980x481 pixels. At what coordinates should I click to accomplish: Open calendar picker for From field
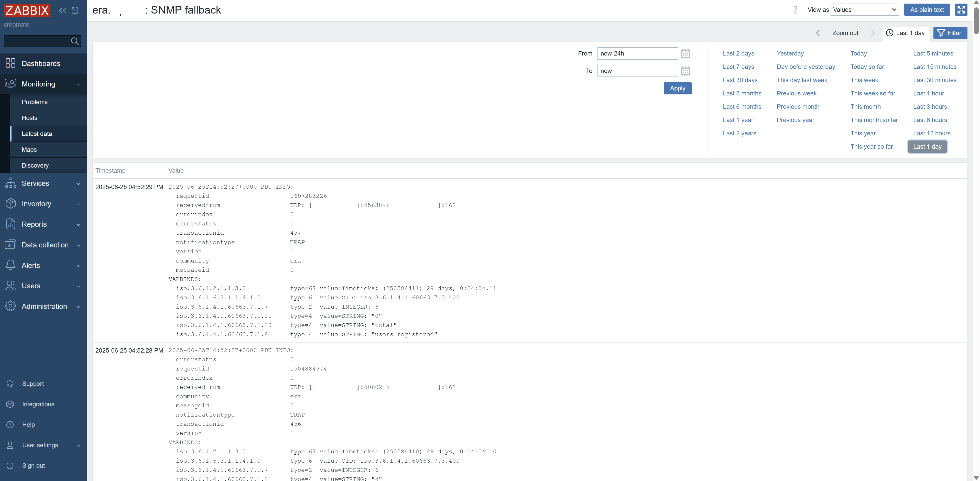[685, 54]
